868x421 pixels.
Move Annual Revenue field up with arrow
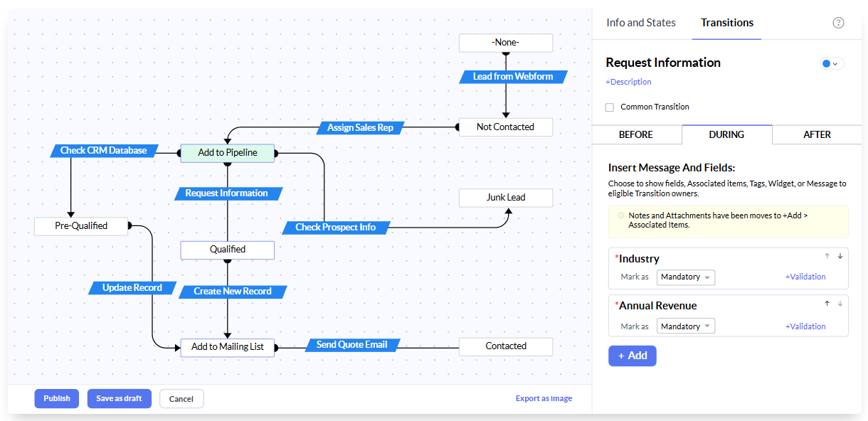(827, 303)
